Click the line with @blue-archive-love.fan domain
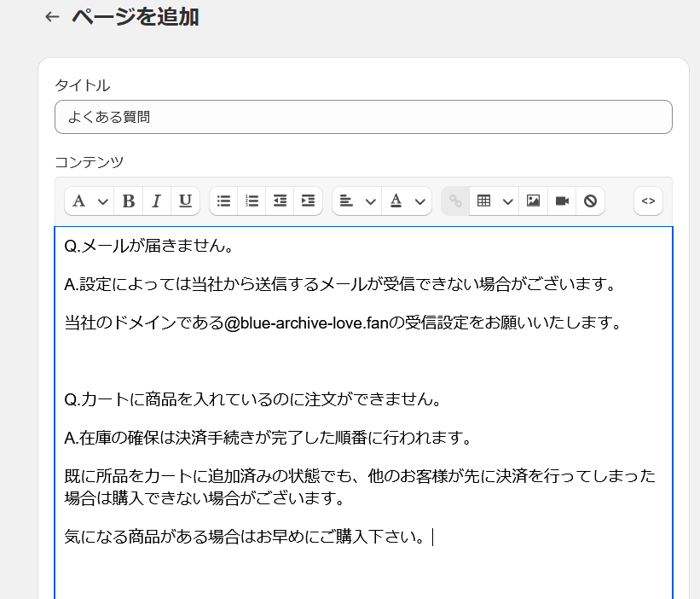Screen dimensions: 700x599 pyautogui.click(x=341, y=323)
